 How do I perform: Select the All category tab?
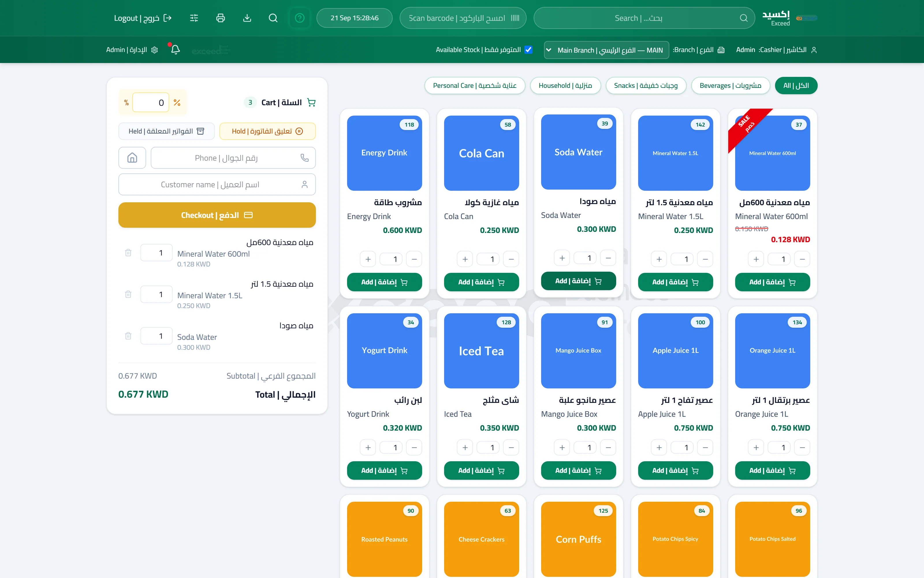click(x=796, y=86)
